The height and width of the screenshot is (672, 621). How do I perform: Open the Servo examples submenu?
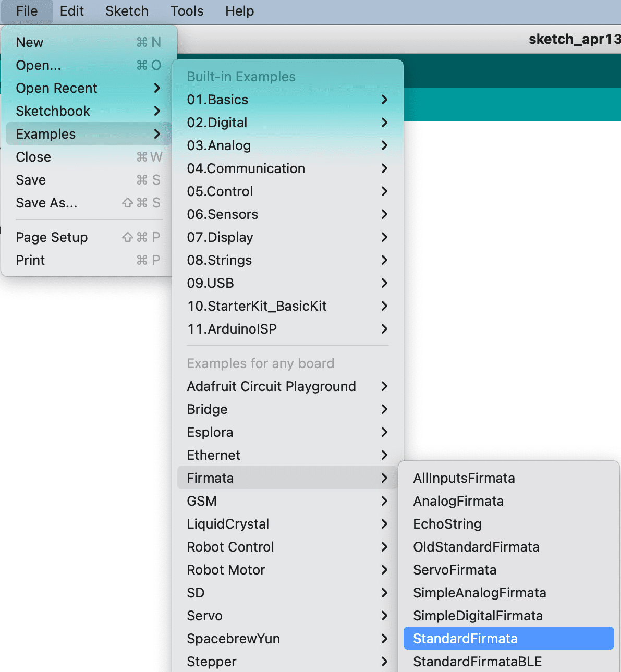pyautogui.click(x=287, y=616)
